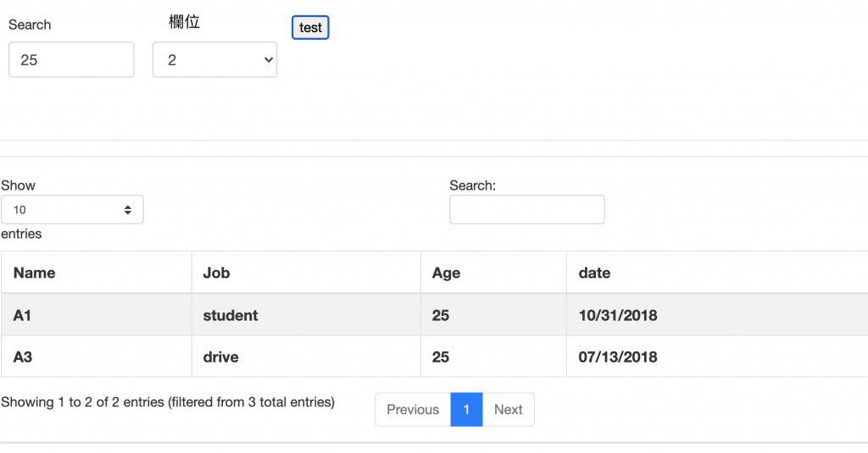Go to Previous page

[413, 410]
